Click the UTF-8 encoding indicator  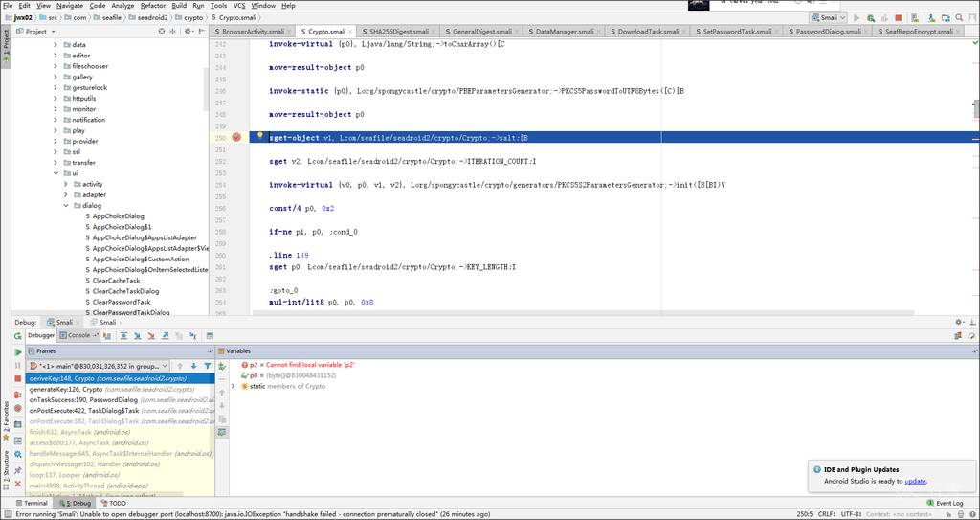point(851,514)
